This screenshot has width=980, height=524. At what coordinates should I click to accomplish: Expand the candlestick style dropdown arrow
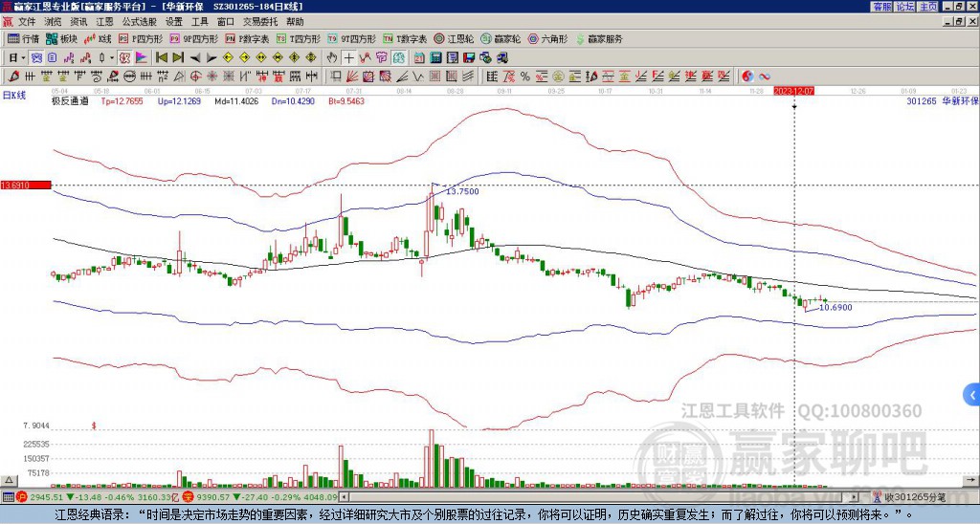pyautogui.click(x=112, y=58)
